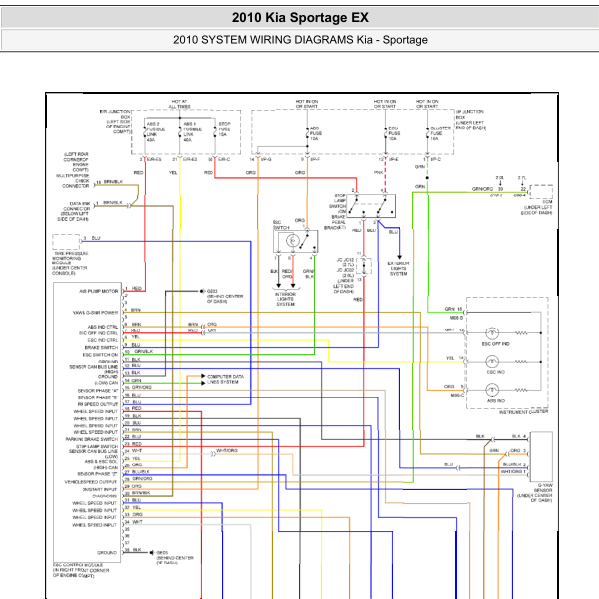The image size is (599, 599).
Task: Click the 'ESC SWITCH ON' pin label
Action: click(x=100, y=355)
